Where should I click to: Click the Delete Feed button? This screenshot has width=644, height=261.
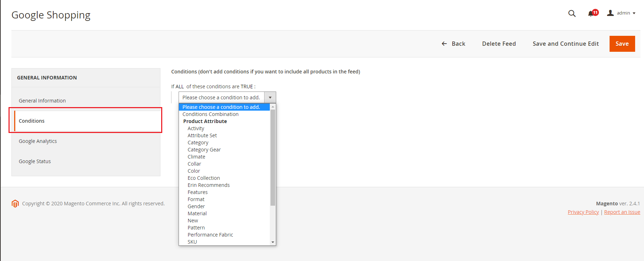pyautogui.click(x=499, y=44)
